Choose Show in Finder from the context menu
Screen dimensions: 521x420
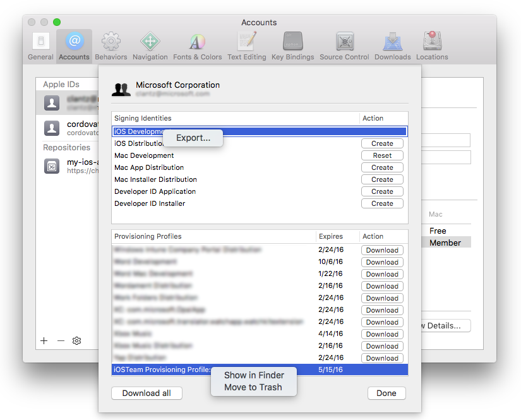click(254, 375)
